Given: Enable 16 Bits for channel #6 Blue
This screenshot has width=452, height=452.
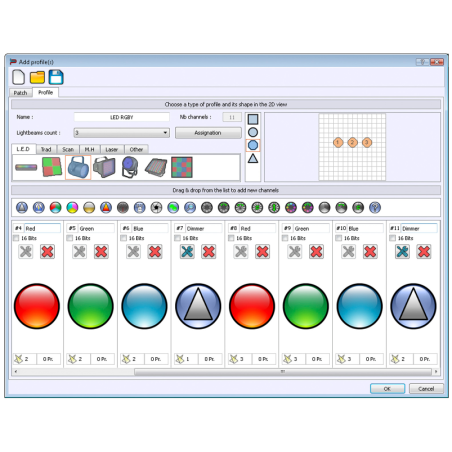Looking at the screenshot, I should 123,238.
